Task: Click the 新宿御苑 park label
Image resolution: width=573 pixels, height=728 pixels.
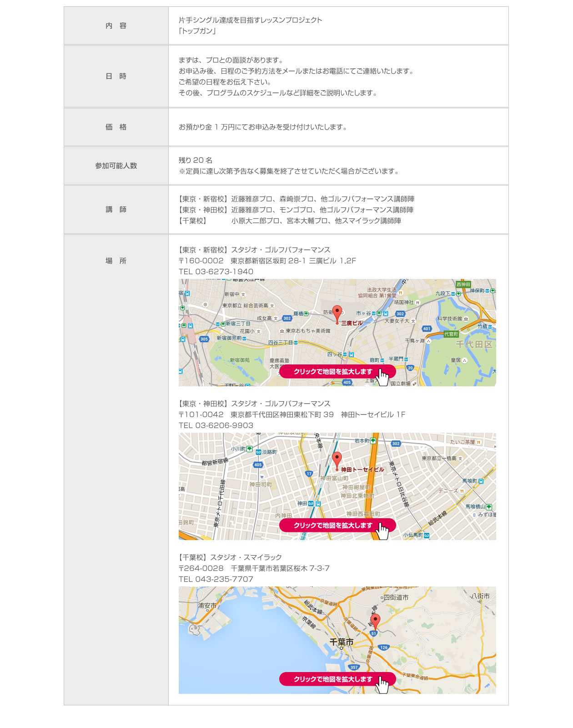Action: (239, 360)
